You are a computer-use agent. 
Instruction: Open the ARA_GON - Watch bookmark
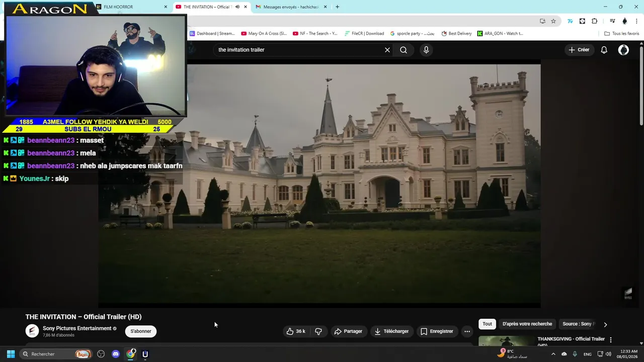click(500, 34)
